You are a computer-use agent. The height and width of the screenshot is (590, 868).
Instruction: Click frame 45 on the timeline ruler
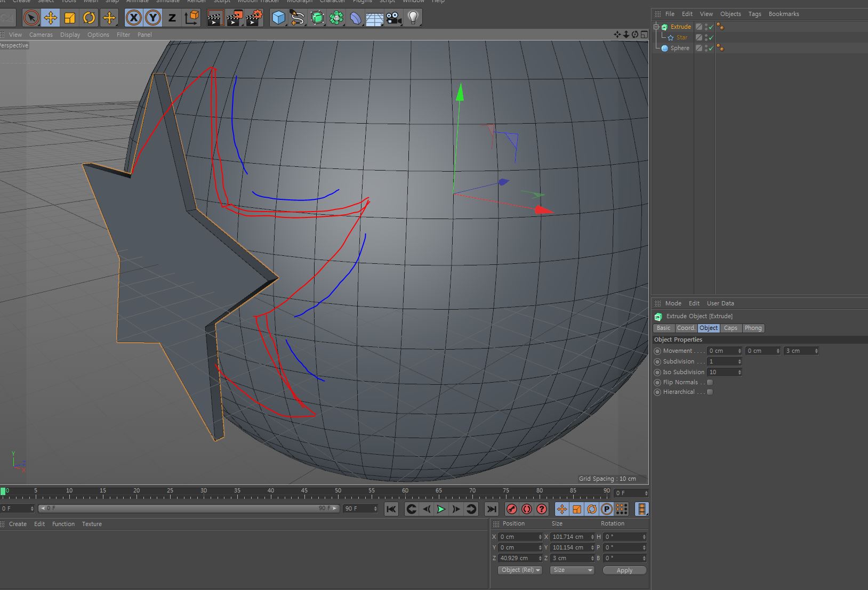pos(304,493)
